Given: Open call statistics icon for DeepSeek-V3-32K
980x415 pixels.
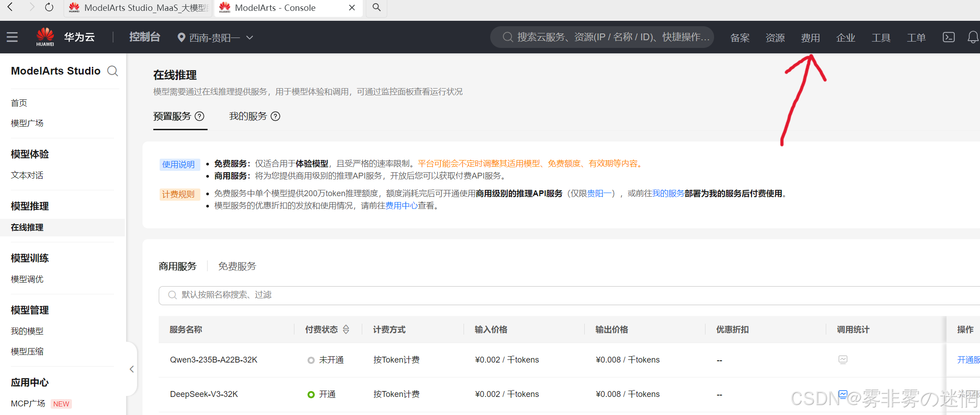Looking at the screenshot, I should coord(843,394).
